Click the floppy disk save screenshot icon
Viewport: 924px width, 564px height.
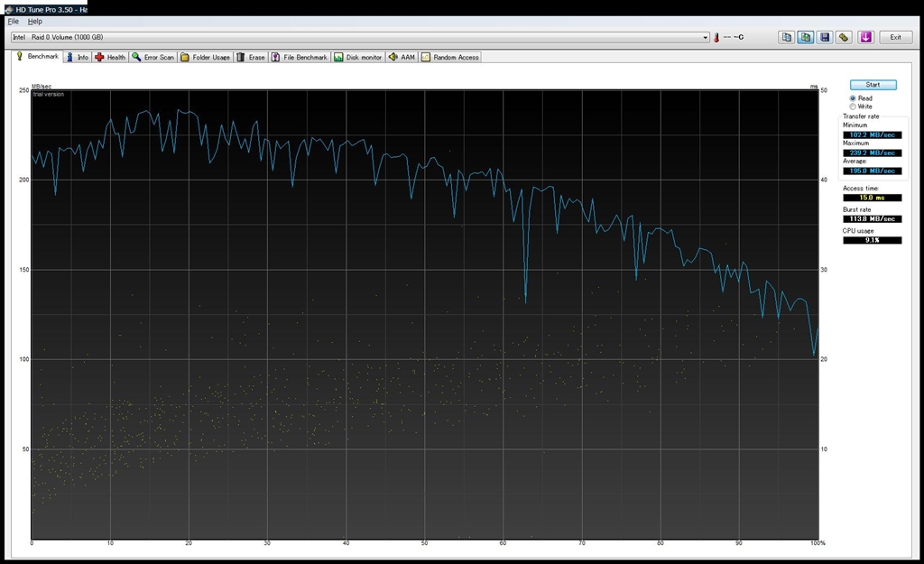point(825,37)
